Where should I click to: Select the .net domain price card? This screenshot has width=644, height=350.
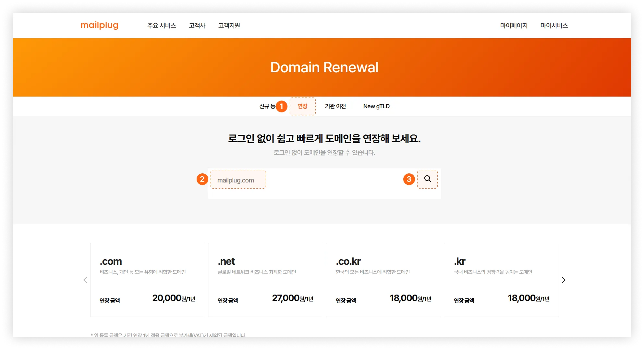(265, 280)
